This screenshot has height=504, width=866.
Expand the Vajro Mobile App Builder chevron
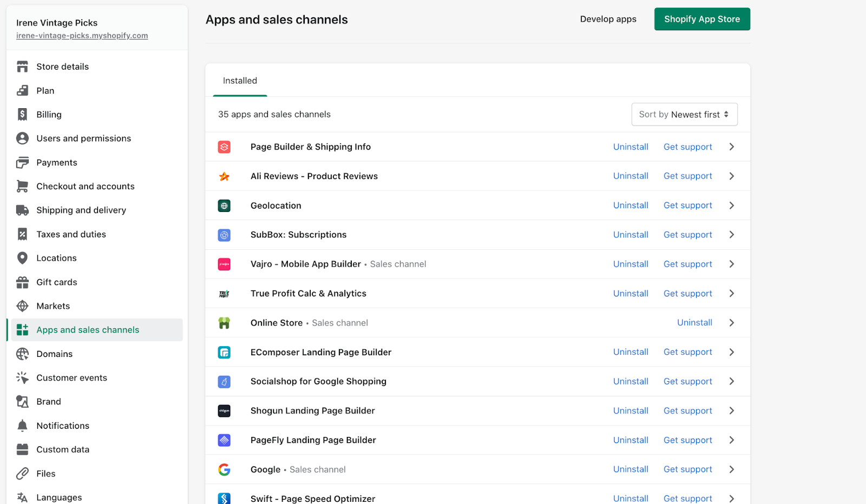pos(731,264)
